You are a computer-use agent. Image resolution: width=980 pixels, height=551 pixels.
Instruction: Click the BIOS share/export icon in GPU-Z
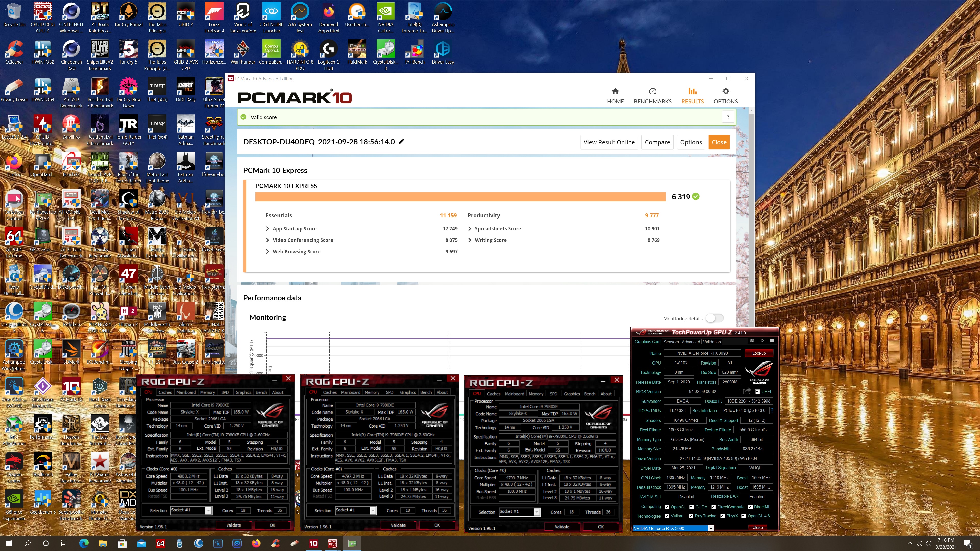tap(747, 391)
